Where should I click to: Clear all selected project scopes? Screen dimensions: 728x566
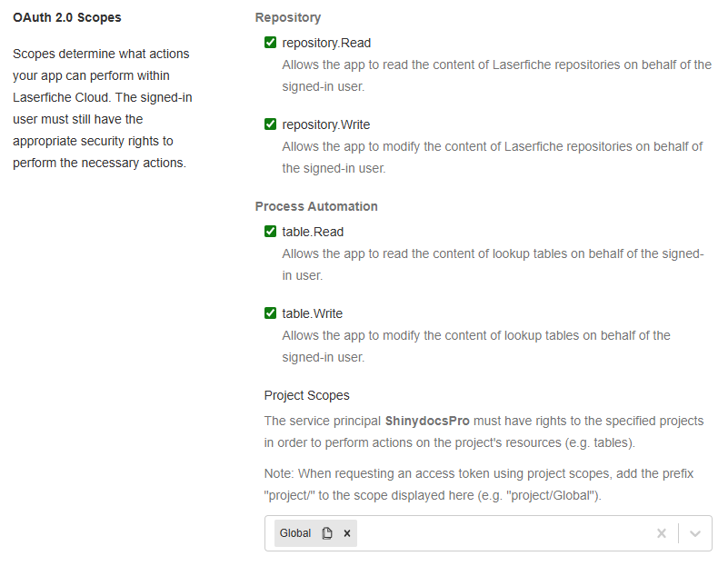[662, 533]
